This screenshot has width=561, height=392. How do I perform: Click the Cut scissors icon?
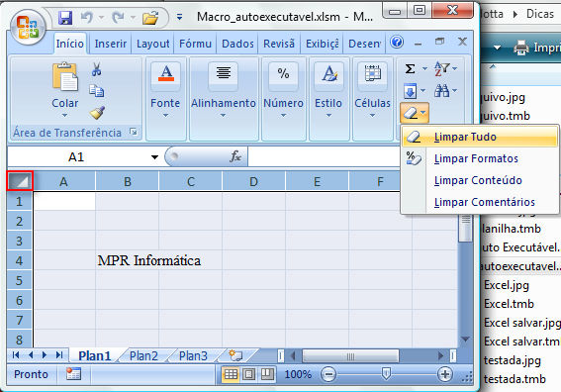(x=96, y=69)
